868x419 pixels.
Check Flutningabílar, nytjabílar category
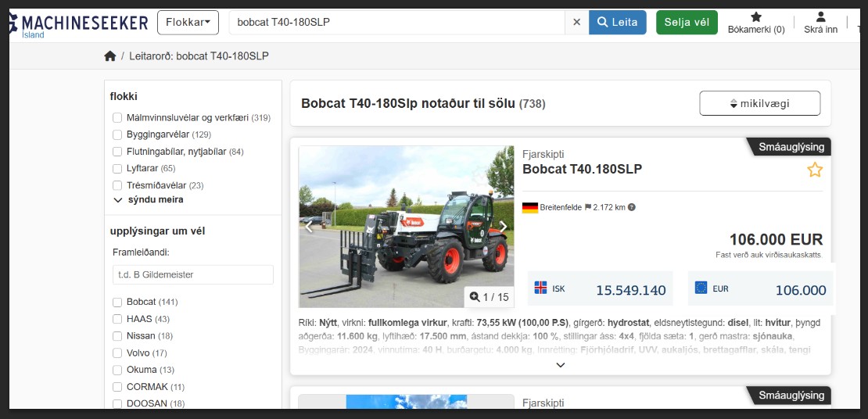117,152
